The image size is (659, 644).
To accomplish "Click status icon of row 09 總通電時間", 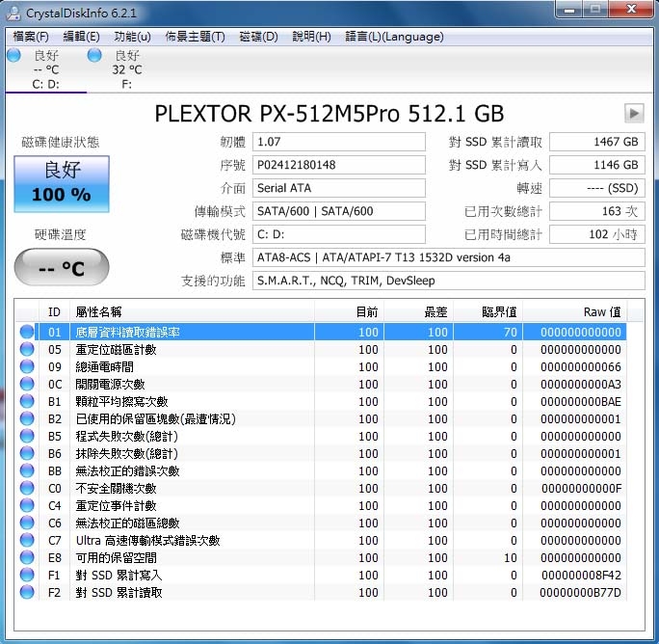I will pos(27,366).
